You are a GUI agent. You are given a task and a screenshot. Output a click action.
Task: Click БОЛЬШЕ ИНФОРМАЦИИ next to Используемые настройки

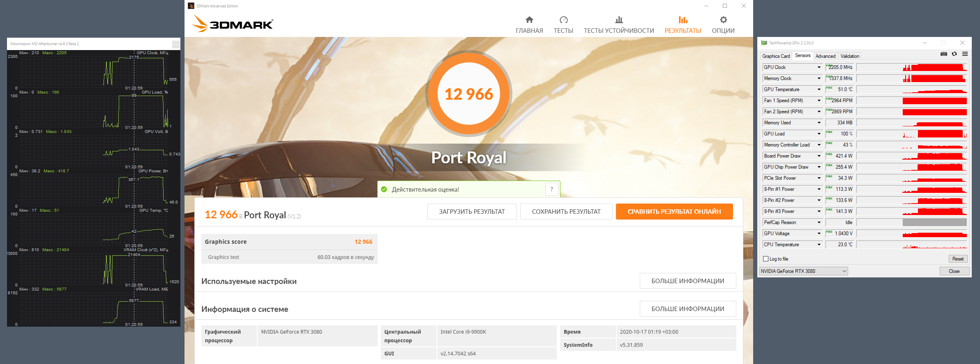[x=688, y=281]
